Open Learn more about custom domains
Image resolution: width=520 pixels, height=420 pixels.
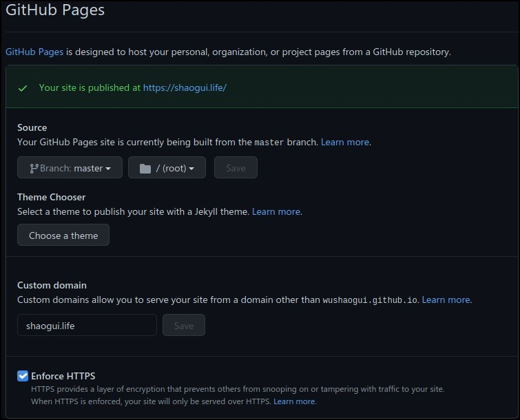coord(446,300)
